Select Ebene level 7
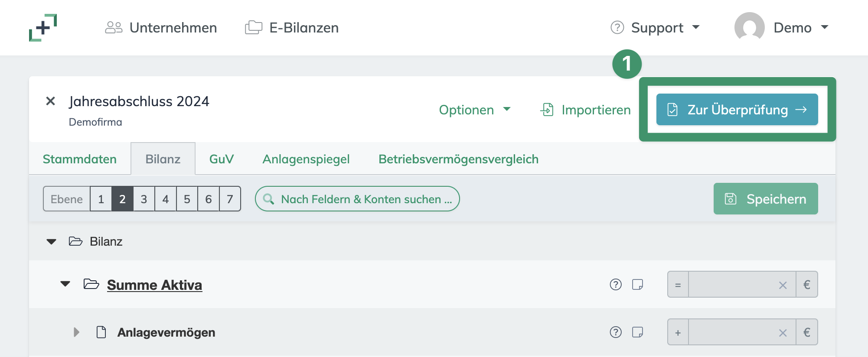The height and width of the screenshot is (357, 868). [230, 199]
